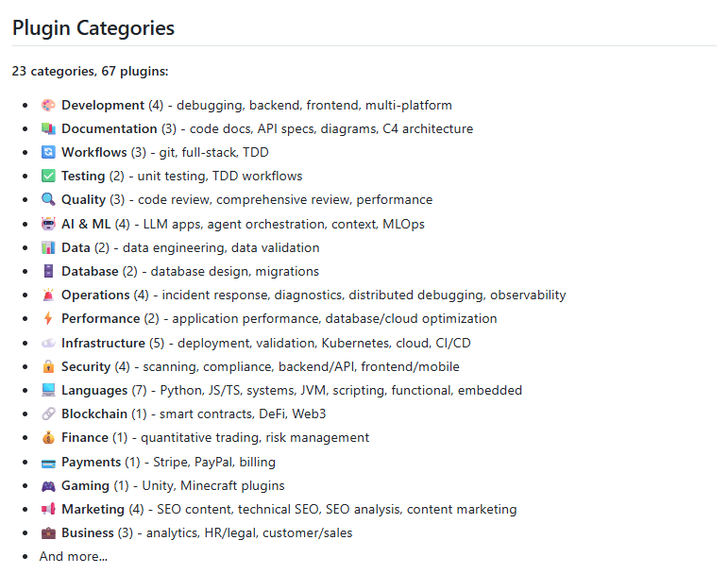
Task: Click the game controller icon beside Gaming
Action: point(48,485)
